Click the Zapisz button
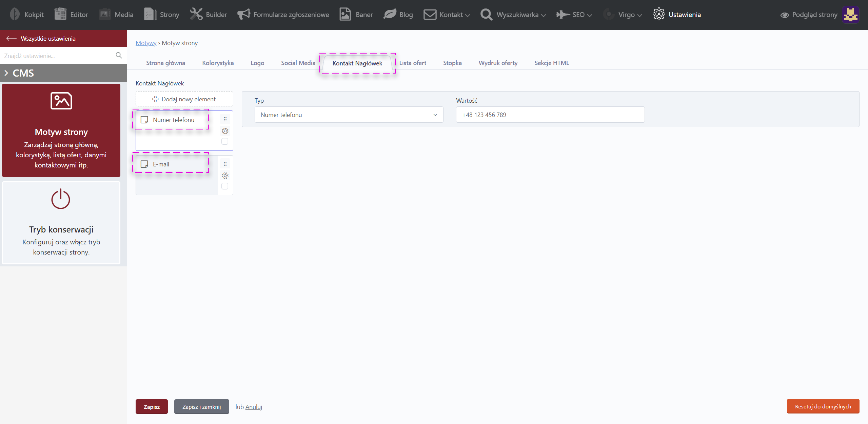This screenshot has width=868, height=424. (152, 407)
